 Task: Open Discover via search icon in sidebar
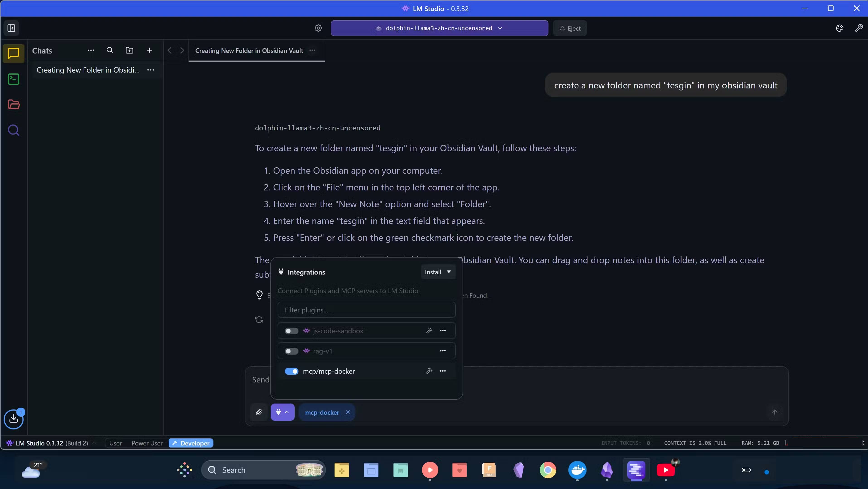click(13, 130)
